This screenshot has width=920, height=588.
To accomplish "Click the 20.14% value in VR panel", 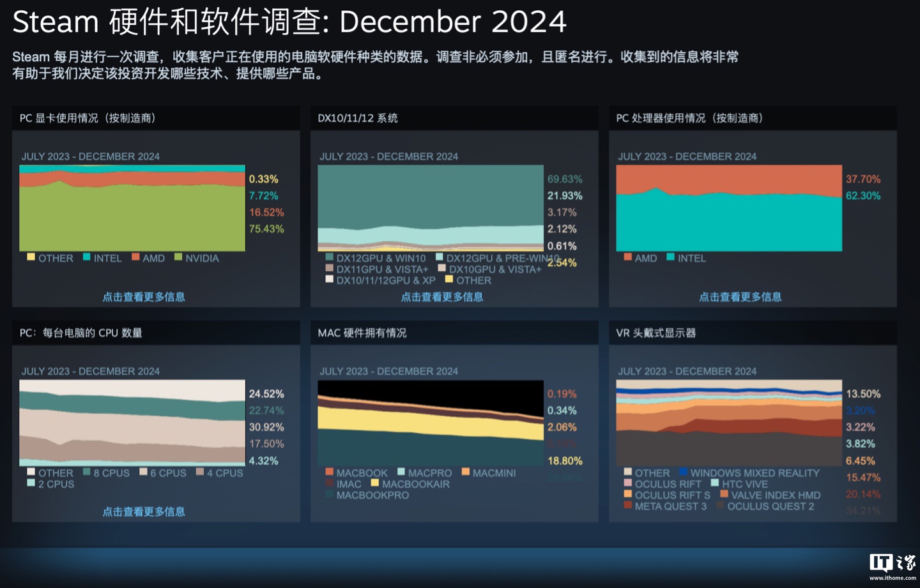I will (x=863, y=494).
